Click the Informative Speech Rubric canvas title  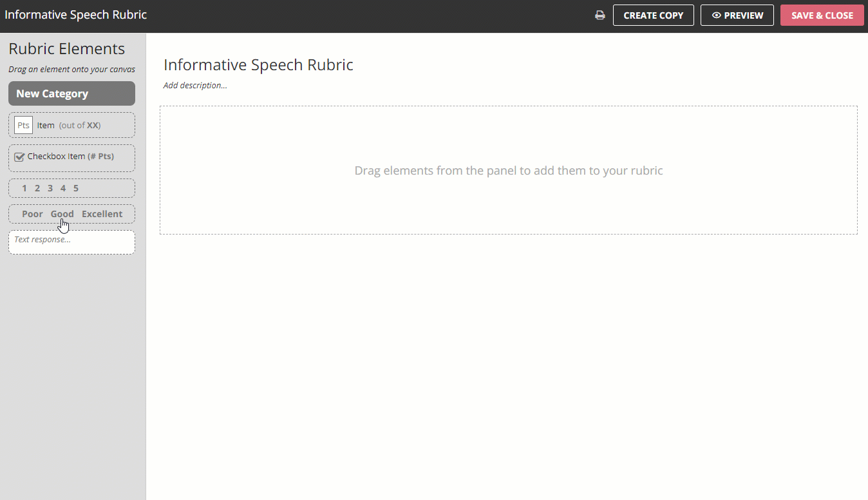258,64
